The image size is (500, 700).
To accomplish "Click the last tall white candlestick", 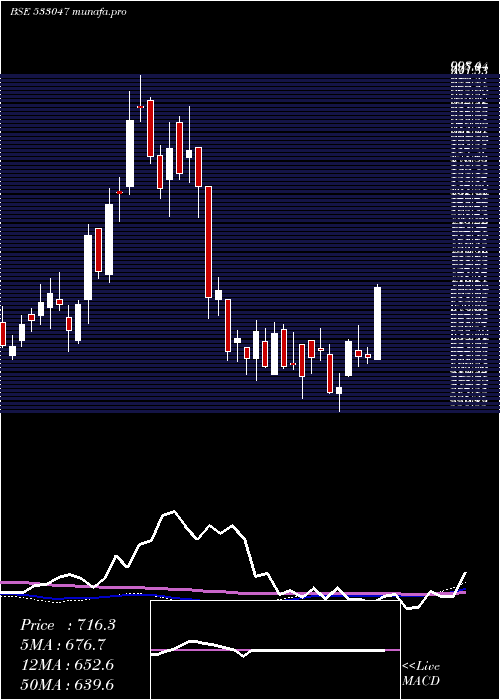I will point(377,323).
